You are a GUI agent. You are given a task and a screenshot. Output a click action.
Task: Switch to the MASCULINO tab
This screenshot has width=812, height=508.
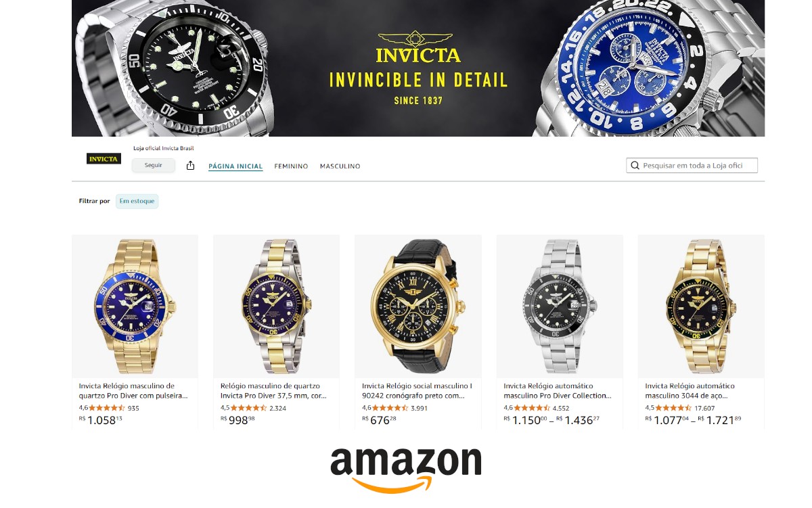coord(340,166)
